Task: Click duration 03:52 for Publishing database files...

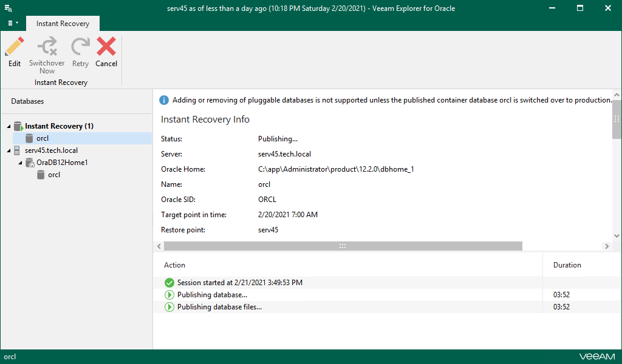Action: click(x=561, y=307)
